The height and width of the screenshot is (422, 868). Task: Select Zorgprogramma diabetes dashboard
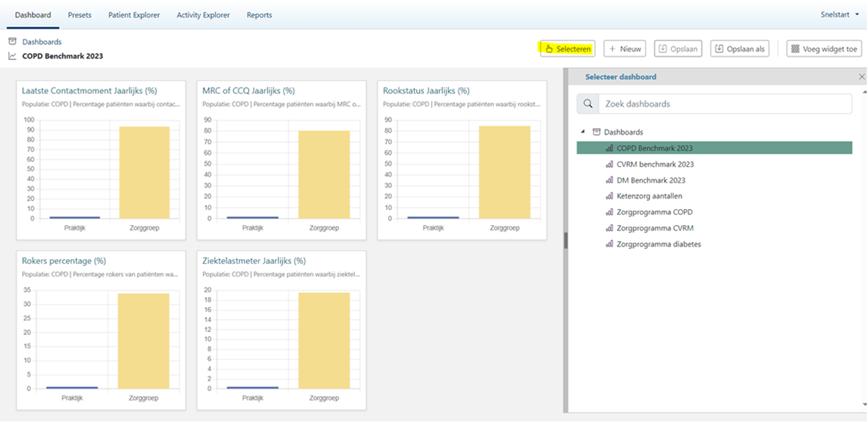coord(658,244)
